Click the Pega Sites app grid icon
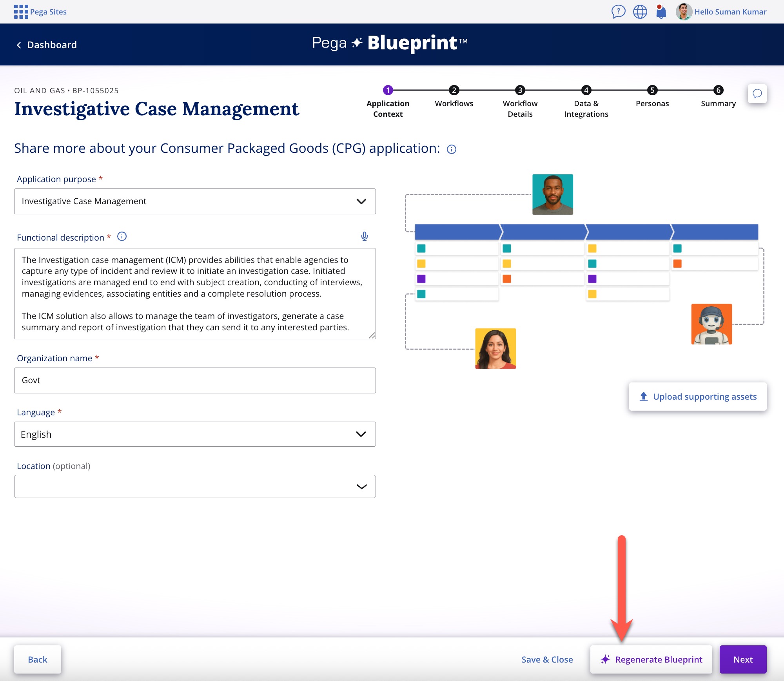The image size is (784, 681). tap(20, 11)
